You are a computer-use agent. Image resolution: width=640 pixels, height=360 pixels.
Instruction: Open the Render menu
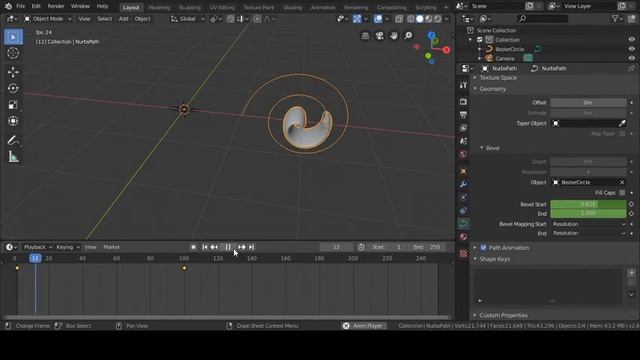(x=56, y=7)
